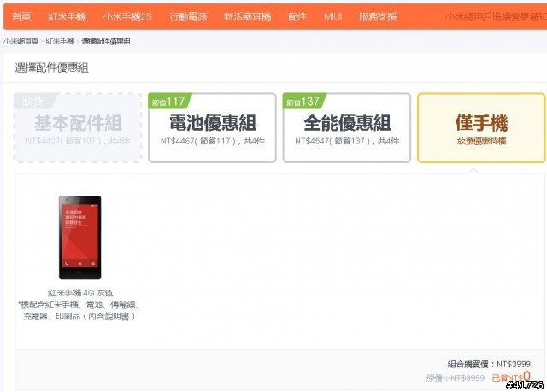
Task: Open the 首頁 home menu item
Action: pyautogui.click(x=21, y=16)
